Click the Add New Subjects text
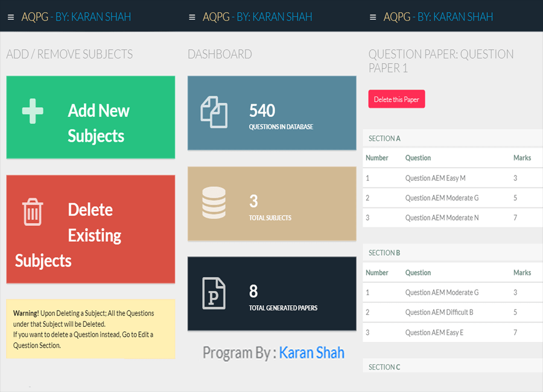The image size is (543, 392). click(x=98, y=123)
